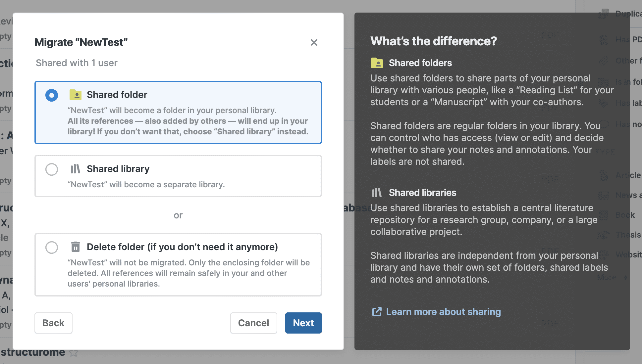Close the Migrate NewTest dialog
The width and height of the screenshot is (642, 364).
pyautogui.click(x=314, y=42)
